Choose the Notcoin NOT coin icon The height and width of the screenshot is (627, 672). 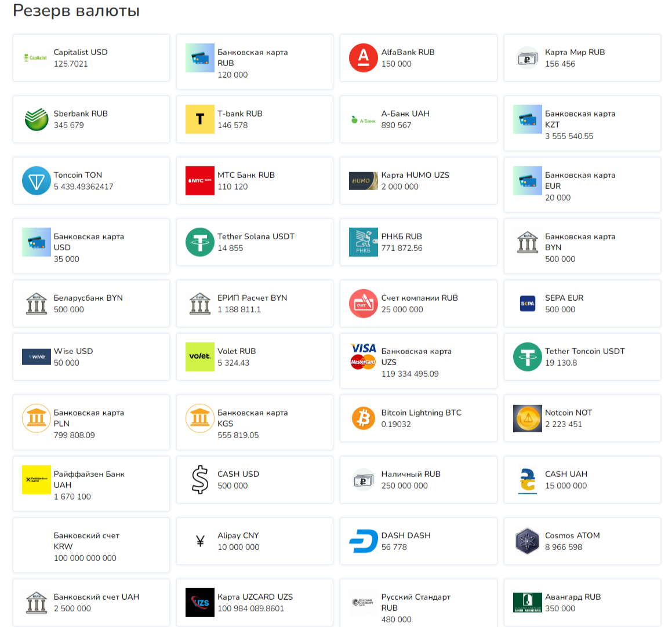tap(528, 418)
